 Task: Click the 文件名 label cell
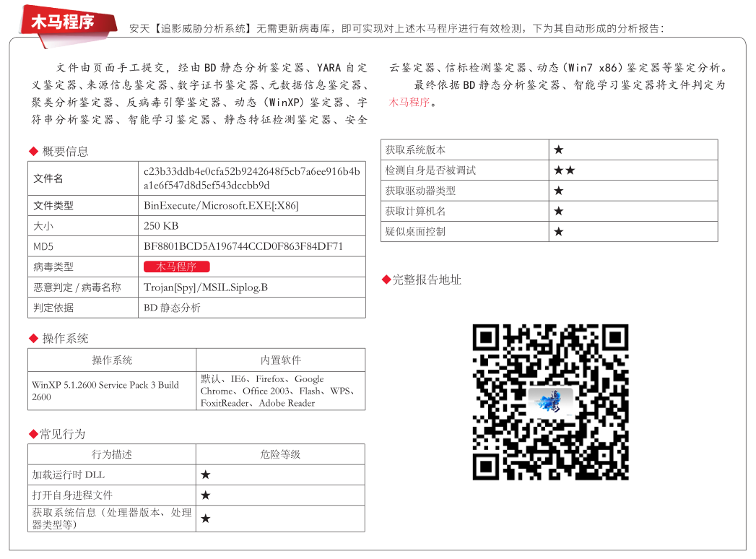(x=83, y=178)
